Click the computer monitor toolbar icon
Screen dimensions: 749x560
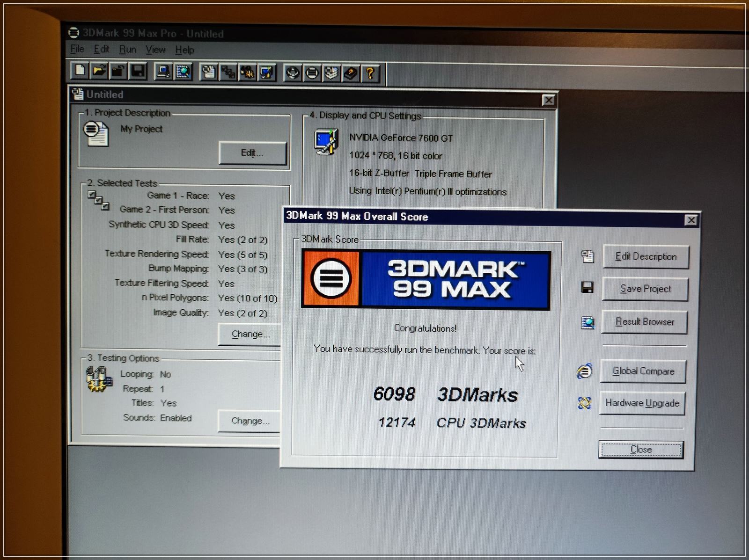[x=163, y=72]
